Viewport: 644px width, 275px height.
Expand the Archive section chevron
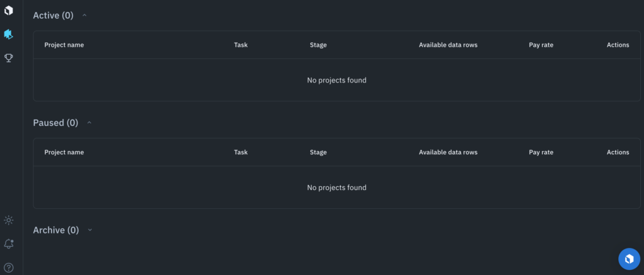(90, 230)
